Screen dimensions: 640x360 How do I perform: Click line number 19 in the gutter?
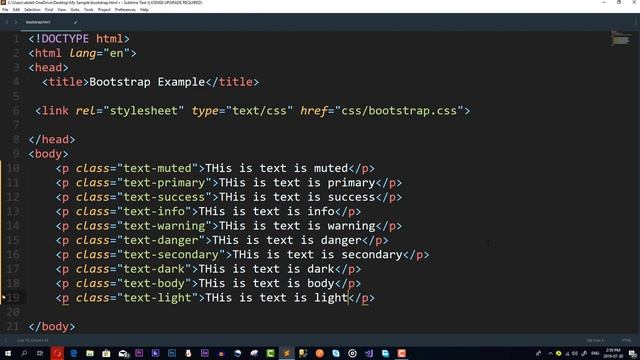pyautogui.click(x=13, y=298)
